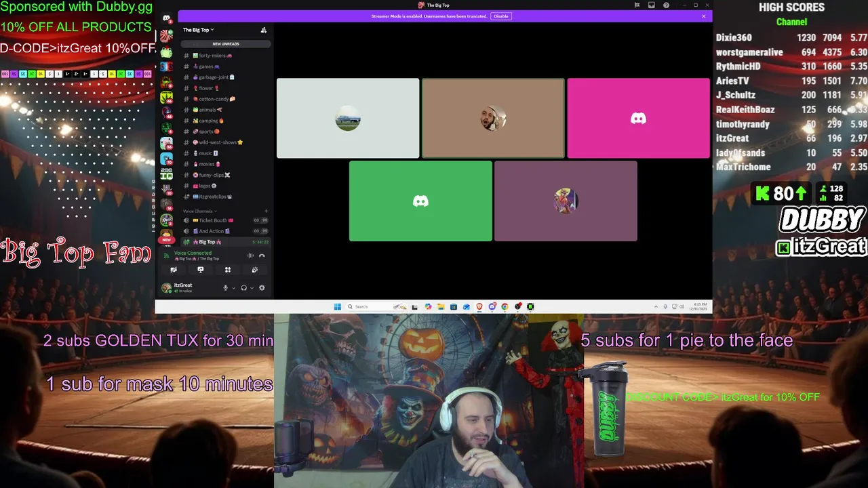Toggle noise suppression waveform icon
The image size is (868, 488).
point(250,256)
